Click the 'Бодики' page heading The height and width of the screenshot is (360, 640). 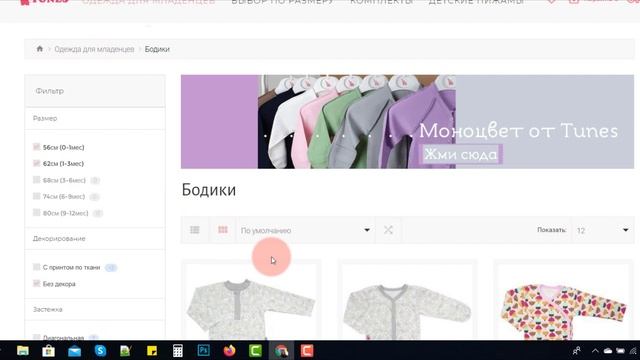tap(209, 190)
